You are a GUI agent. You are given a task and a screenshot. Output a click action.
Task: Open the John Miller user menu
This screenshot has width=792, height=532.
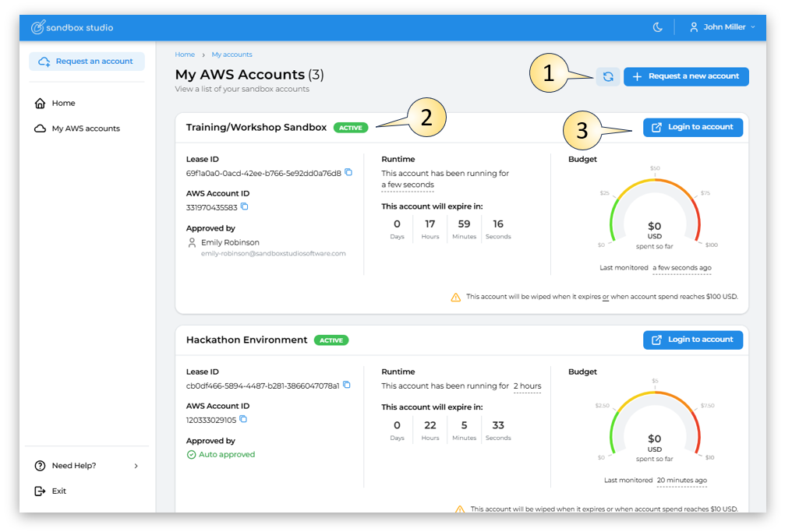coord(723,27)
